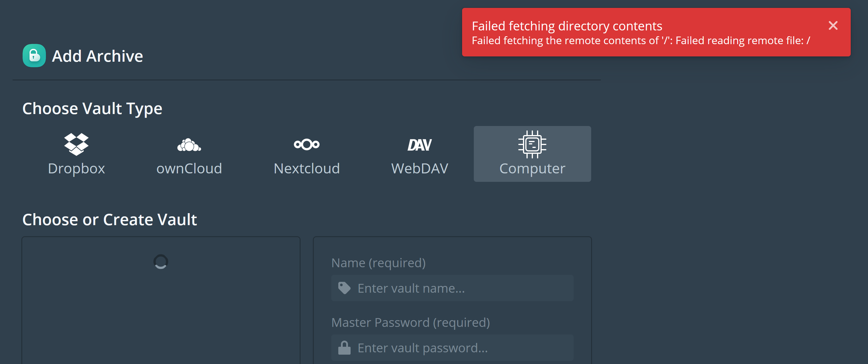Click the tag icon in name field
The image size is (868, 364).
[x=344, y=288]
